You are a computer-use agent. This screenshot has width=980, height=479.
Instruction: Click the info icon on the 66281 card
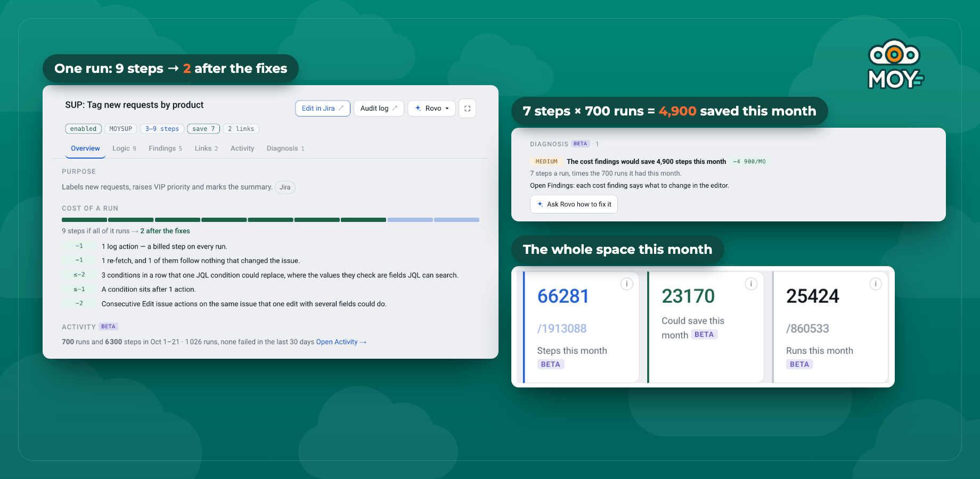tap(627, 284)
